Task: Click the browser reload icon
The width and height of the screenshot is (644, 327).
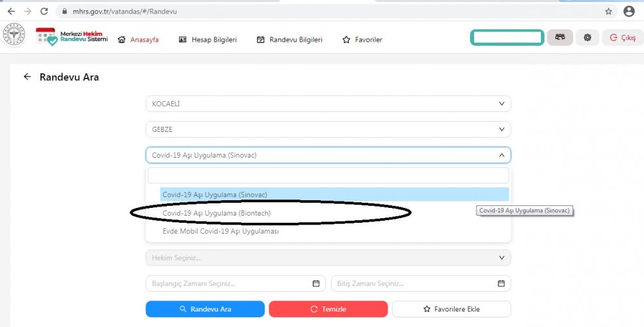Action: coord(44,12)
